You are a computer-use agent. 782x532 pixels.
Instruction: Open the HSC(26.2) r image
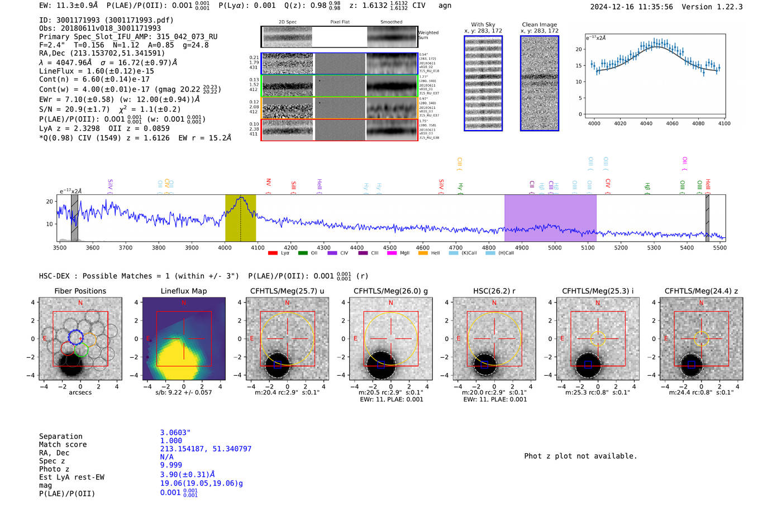point(494,339)
